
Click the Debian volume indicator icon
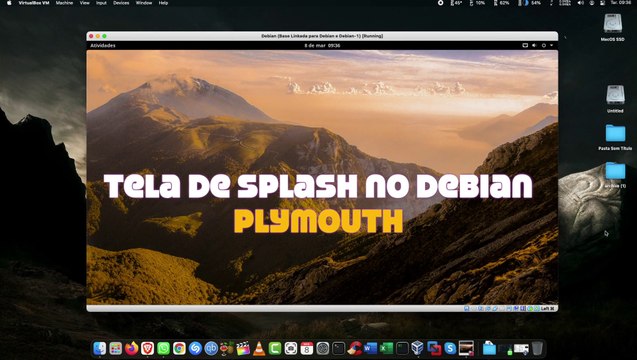[x=534, y=46]
